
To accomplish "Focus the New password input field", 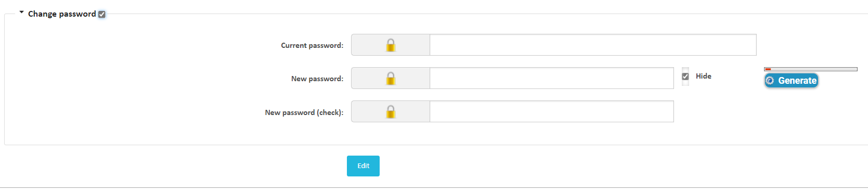I will pos(552,78).
